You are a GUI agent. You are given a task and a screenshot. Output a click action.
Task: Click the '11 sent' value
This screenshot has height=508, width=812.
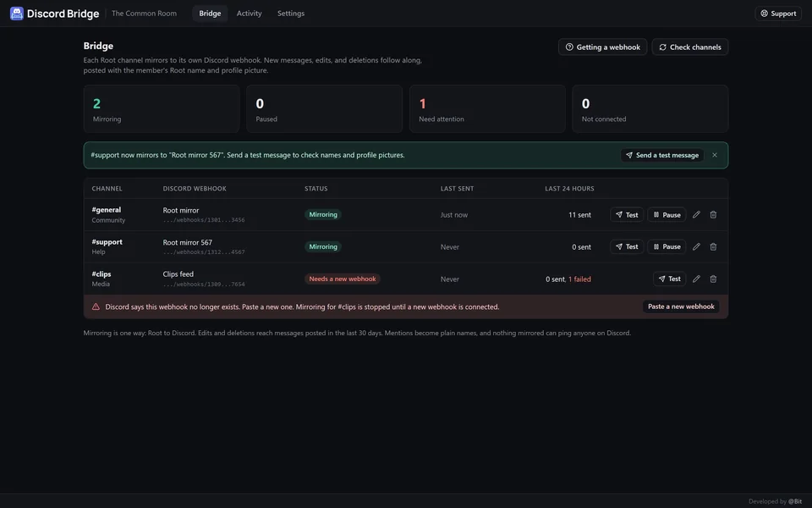click(x=579, y=214)
